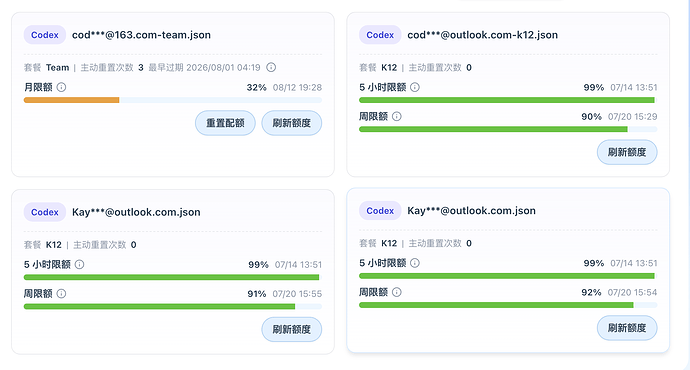Click the reset time 07/20 15:54
The image size is (690, 370).
[x=633, y=292]
